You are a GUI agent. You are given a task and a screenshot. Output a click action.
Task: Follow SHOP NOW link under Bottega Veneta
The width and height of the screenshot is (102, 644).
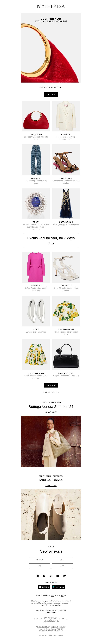(51, 412)
